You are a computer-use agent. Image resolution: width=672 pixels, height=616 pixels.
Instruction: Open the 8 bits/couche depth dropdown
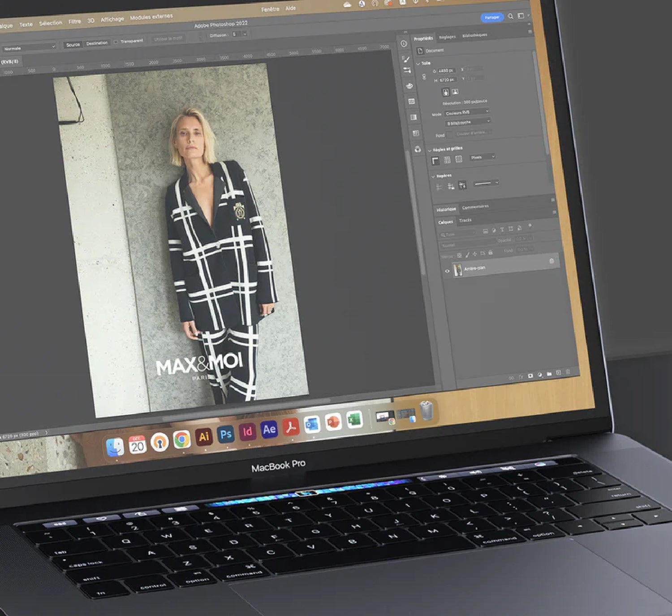[468, 122]
